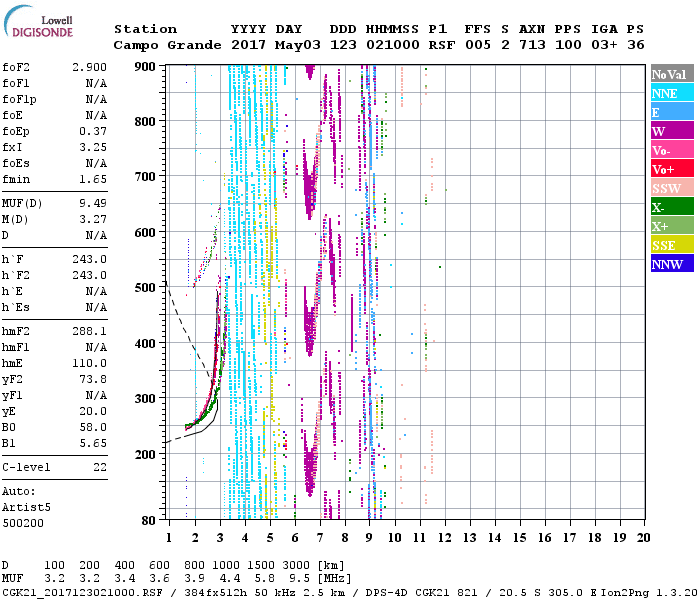Screen dimensions: 700x600
Task: Select the 900 km height axis label
Action: (146, 66)
